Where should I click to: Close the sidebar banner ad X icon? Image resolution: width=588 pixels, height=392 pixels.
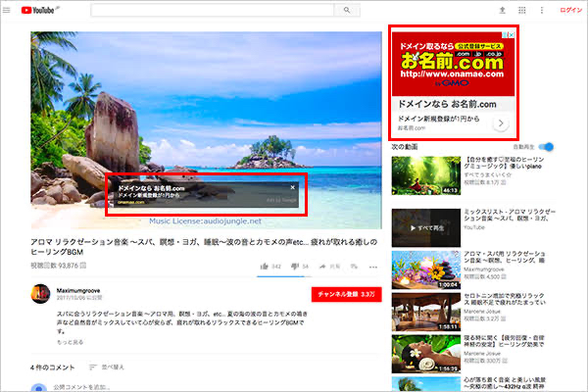click(512, 35)
